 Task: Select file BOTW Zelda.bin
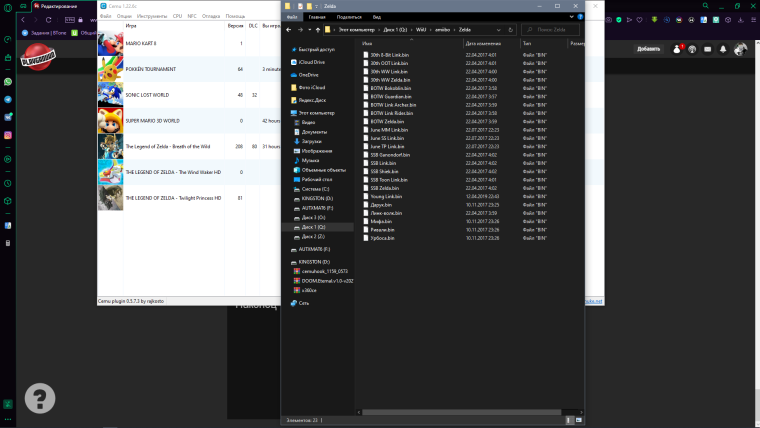pos(387,121)
